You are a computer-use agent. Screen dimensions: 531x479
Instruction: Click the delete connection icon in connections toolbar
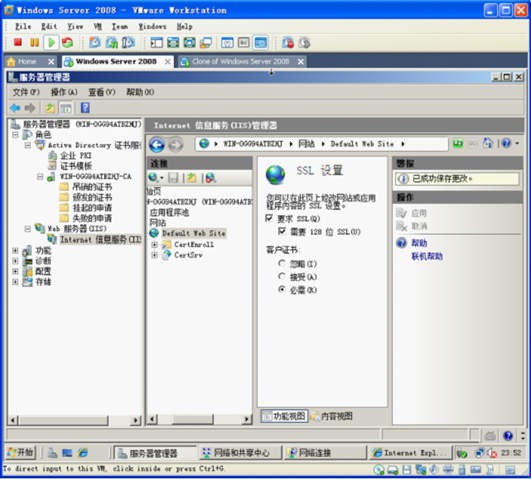click(210, 178)
